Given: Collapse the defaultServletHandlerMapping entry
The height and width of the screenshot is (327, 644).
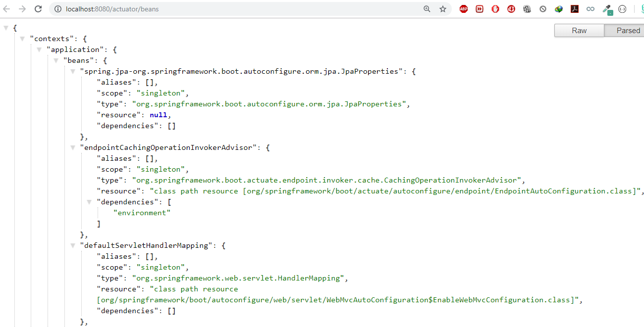Looking at the screenshot, I should tap(73, 245).
